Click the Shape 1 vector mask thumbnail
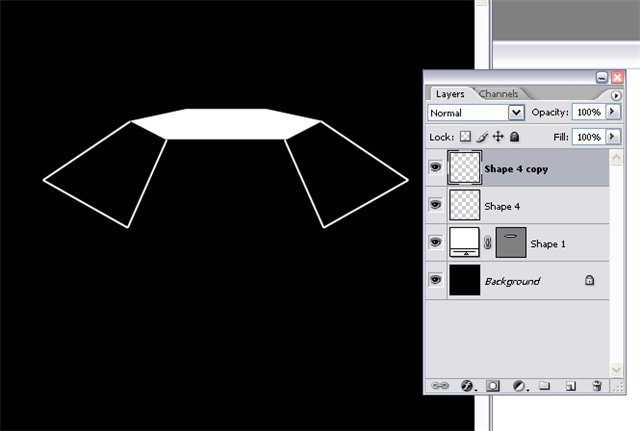640x431 pixels. (511, 242)
